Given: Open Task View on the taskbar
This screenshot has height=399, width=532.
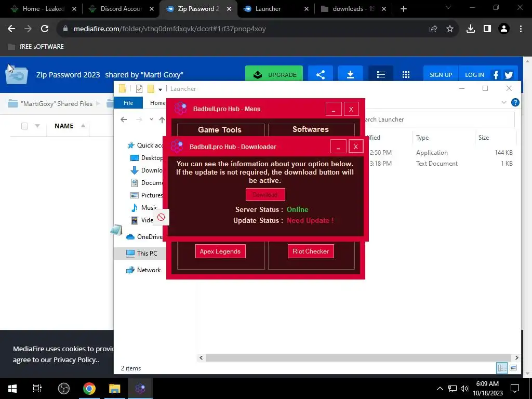Looking at the screenshot, I should click(37, 389).
